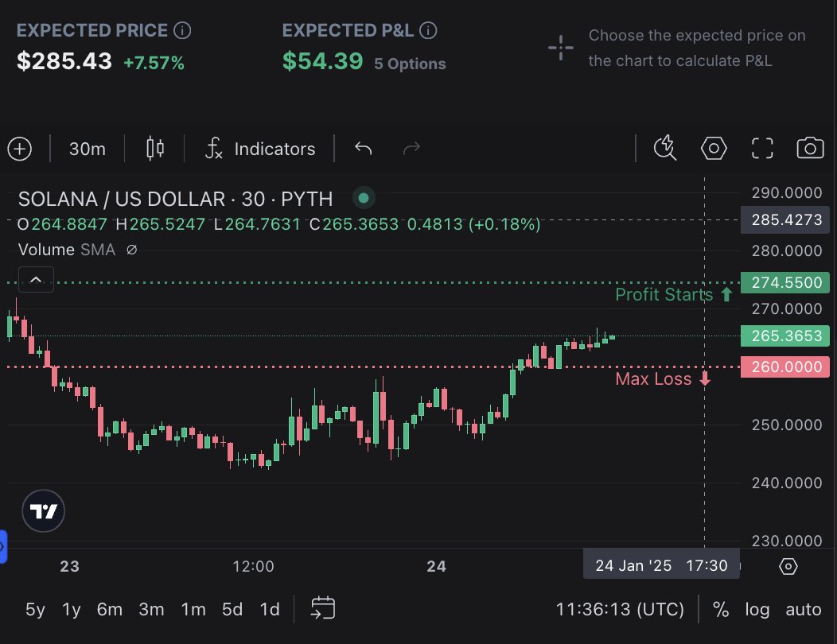The height and width of the screenshot is (644, 837).
Task: Open the 30m interval dropdown
Action: [x=88, y=149]
